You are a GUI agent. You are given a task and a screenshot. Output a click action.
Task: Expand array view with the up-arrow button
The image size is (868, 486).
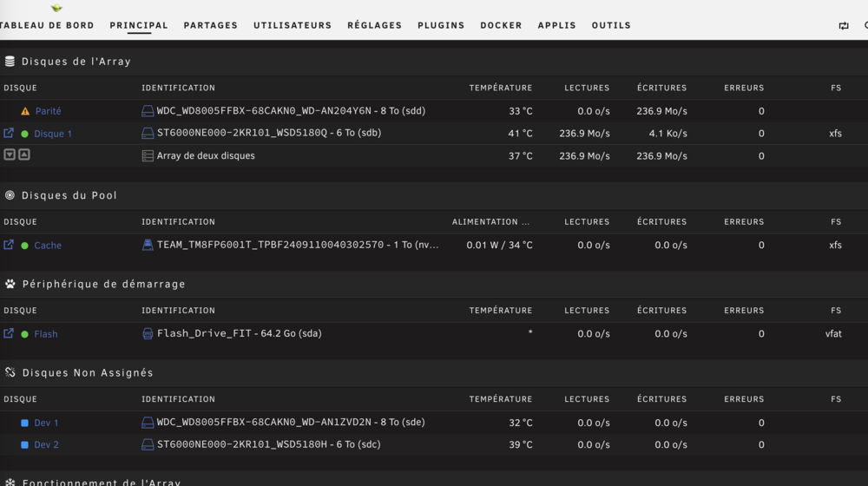pyautogui.click(x=23, y=154)
